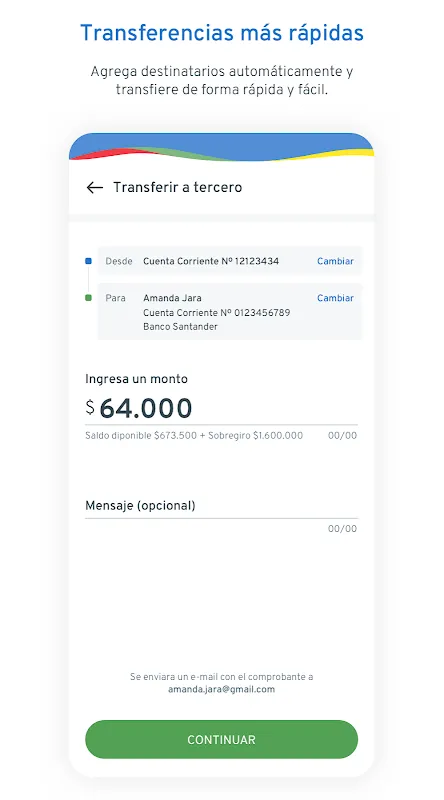Click the amount field character counter
This screenshot has width=444, height=800.
342,436
